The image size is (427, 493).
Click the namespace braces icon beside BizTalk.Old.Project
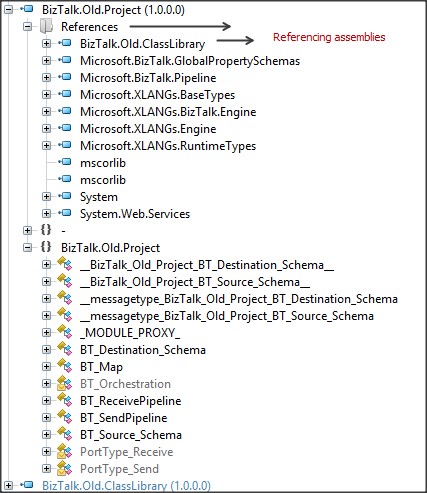(x=46, y=247)
